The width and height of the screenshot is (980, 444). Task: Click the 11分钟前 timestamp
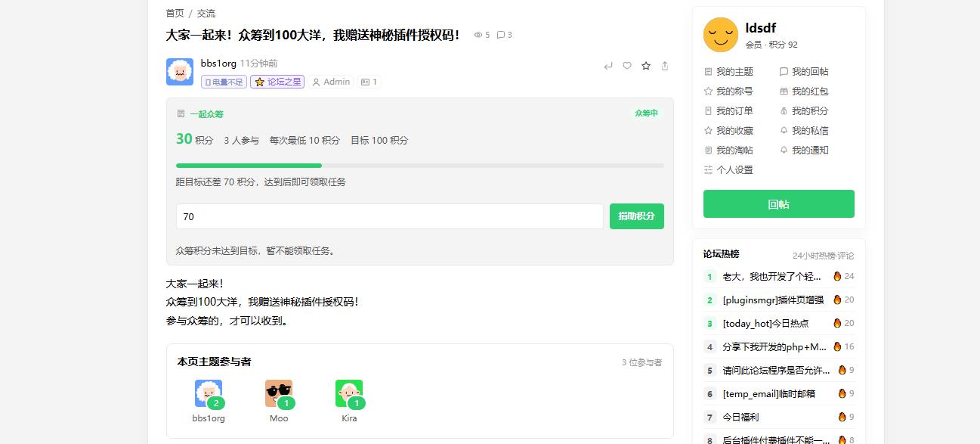[x=258, y=64]
